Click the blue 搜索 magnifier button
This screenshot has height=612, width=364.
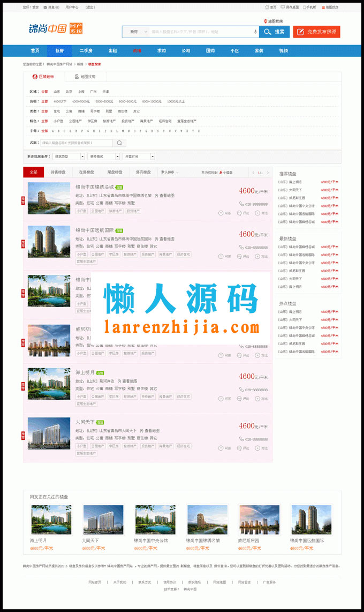point(275,32)
